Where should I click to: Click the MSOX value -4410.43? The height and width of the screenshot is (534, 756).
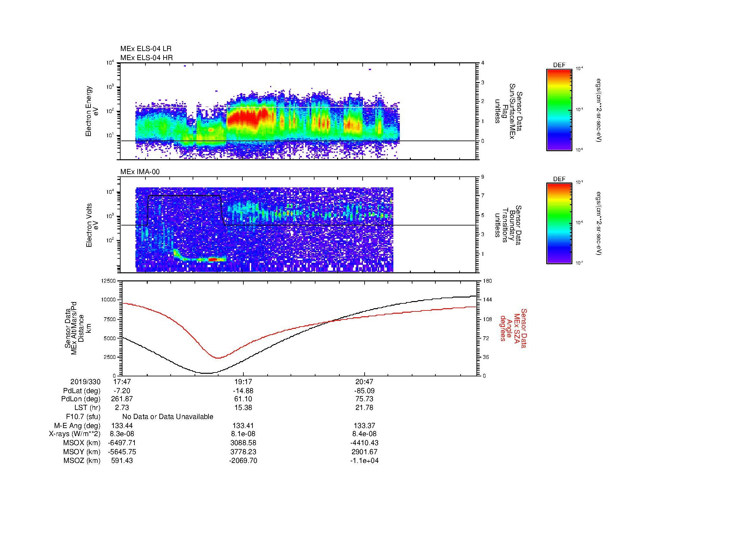364,443
